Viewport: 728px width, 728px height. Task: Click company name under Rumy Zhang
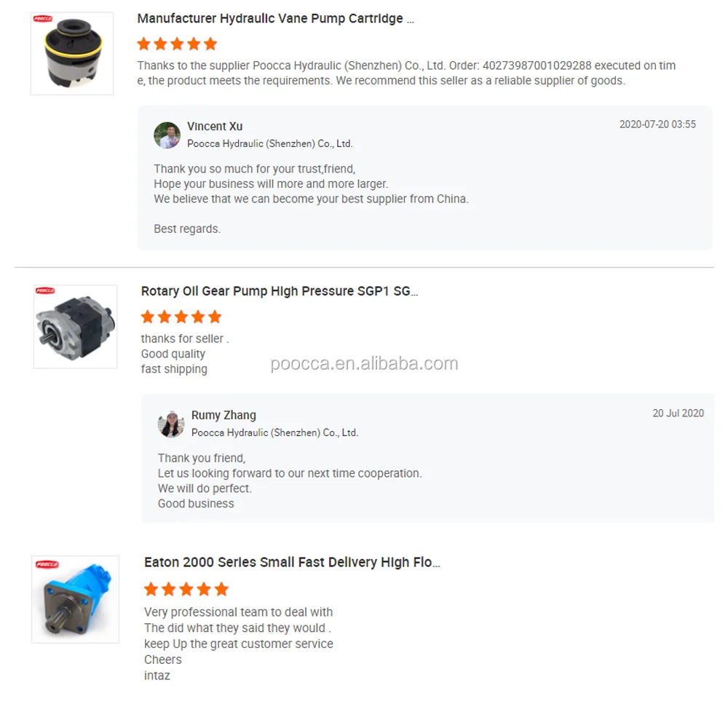275,432
